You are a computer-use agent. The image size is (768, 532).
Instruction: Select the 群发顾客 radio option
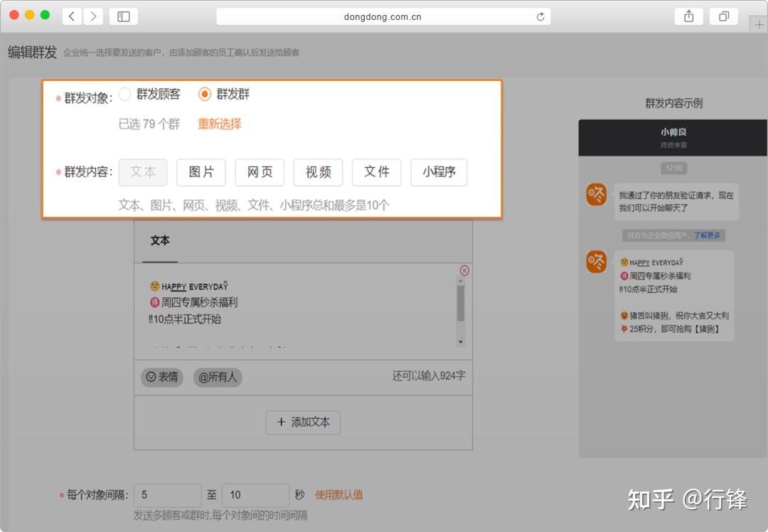click(x=125, y=94)
